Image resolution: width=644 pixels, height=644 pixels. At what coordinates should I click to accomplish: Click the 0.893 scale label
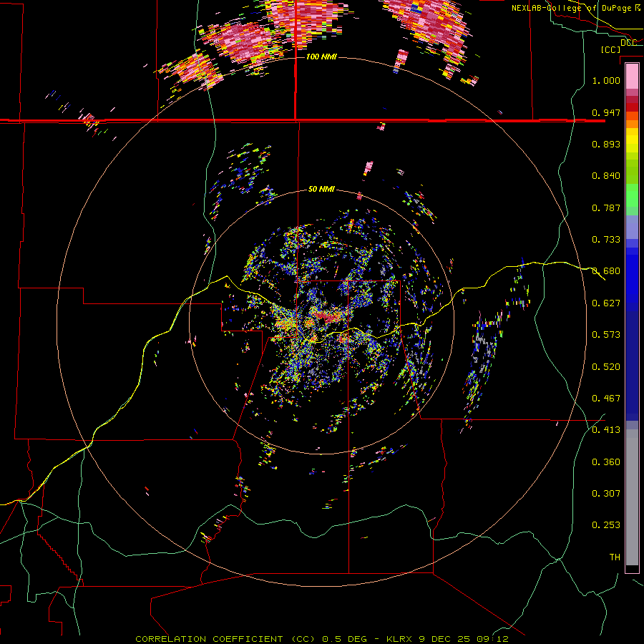(x=606, y=144)
